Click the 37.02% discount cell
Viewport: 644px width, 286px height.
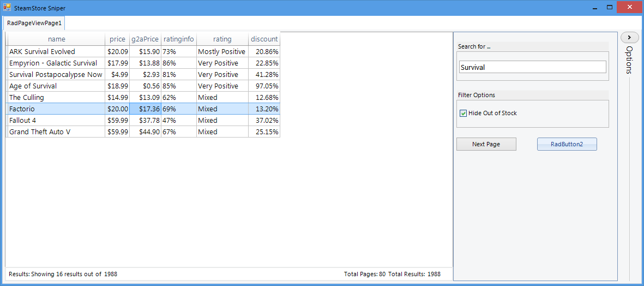(x=264, y=121)
